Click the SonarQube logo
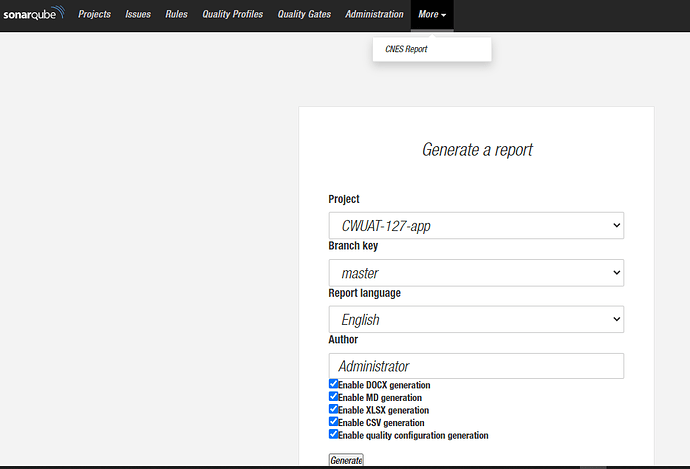Screen dimensions: 690x469 (x=34, y=14)
